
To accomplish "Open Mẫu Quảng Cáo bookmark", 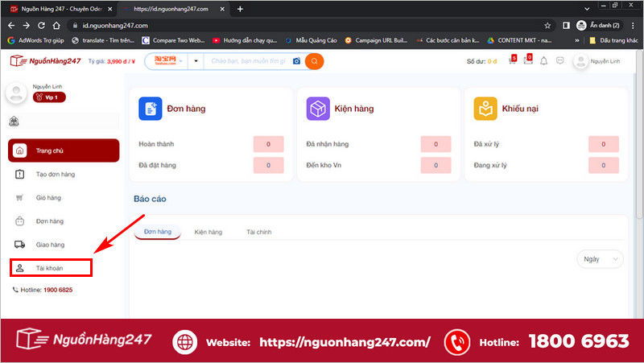I will click(311, 40).
